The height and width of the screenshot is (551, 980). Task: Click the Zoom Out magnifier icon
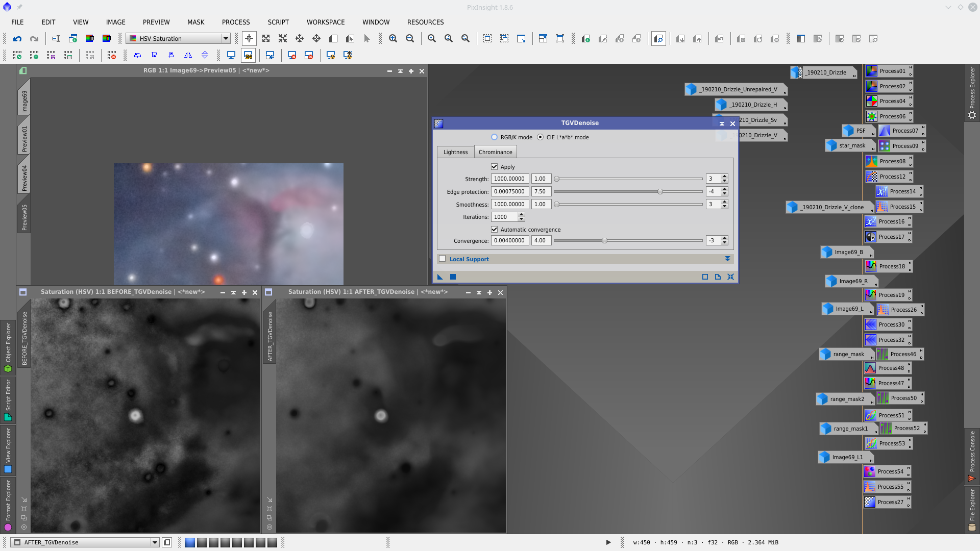click(410, 39)
